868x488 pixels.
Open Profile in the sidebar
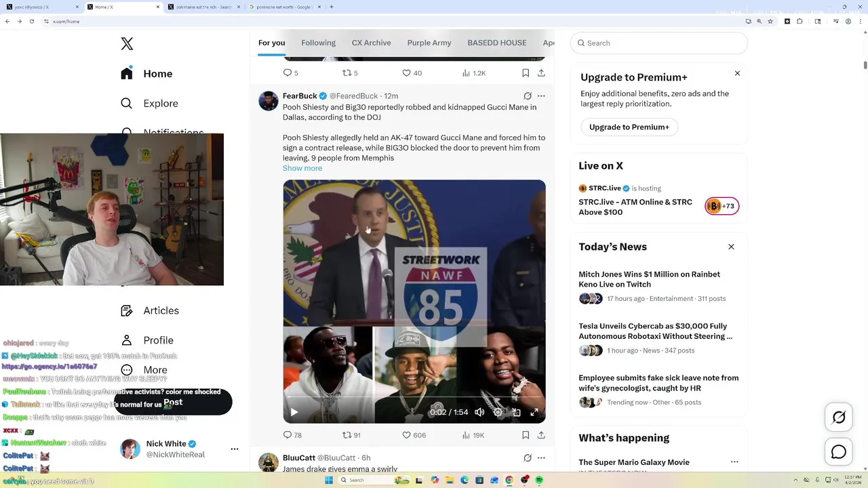tap(147, 340)
